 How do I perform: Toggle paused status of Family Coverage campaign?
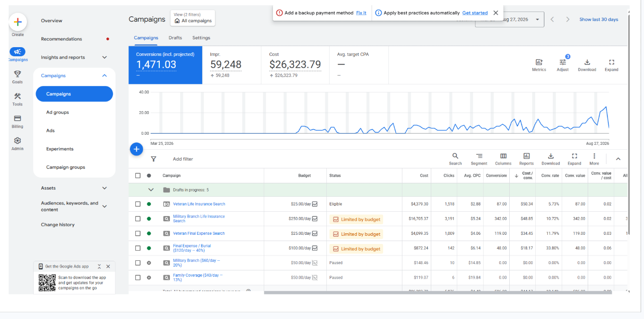pos(149,277)
